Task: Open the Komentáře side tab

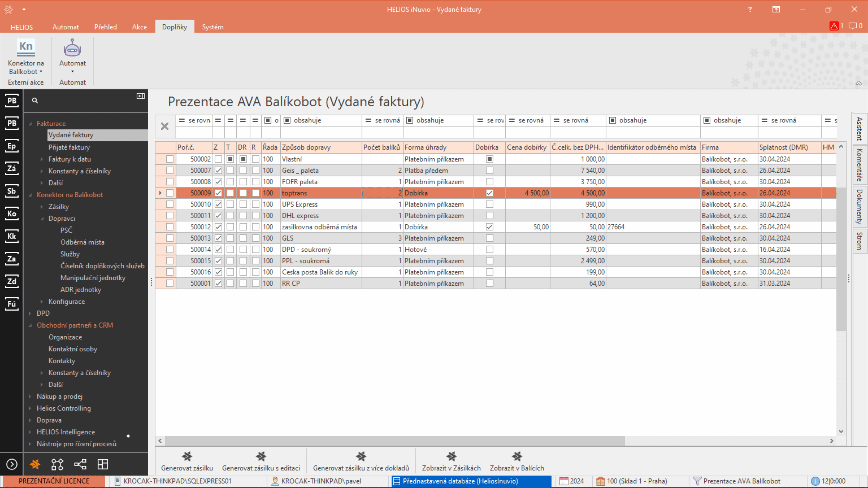Action: (860, 165)
